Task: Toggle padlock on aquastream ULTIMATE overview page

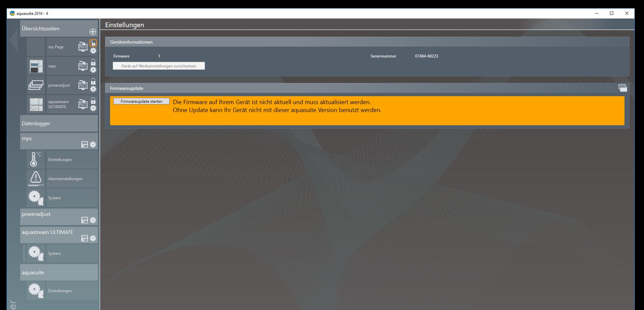Action: coord(94,100)
